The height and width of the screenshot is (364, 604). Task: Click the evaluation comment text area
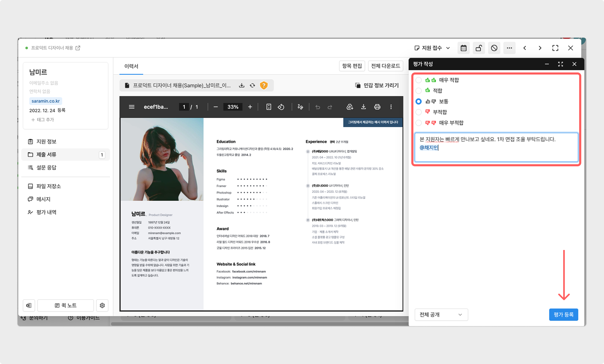coord(496,147)
